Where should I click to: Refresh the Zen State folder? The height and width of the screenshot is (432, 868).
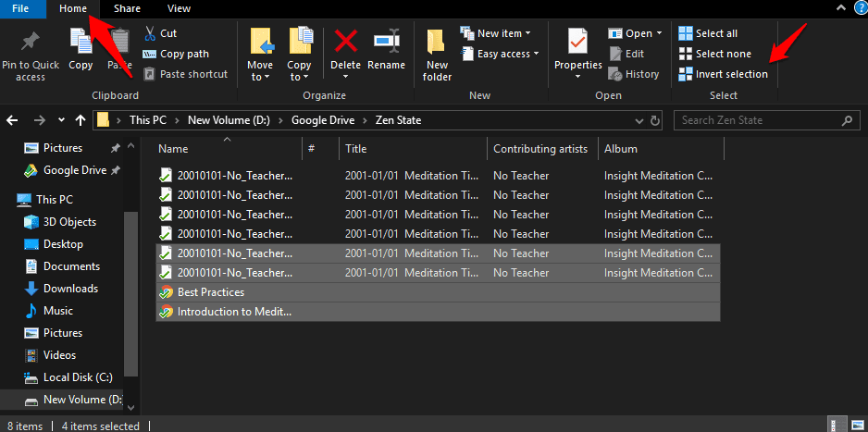(655, 120)
